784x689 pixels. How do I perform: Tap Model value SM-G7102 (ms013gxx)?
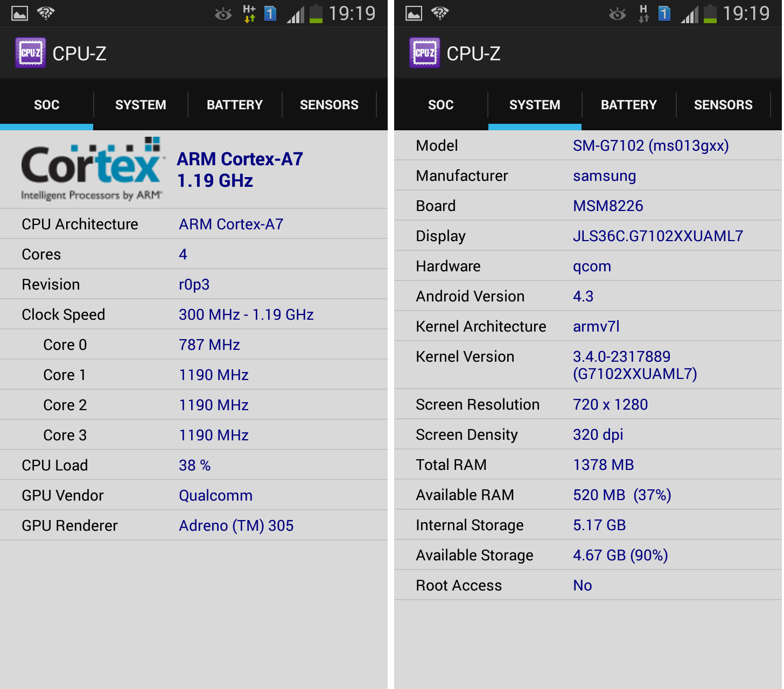pos(650,145)
